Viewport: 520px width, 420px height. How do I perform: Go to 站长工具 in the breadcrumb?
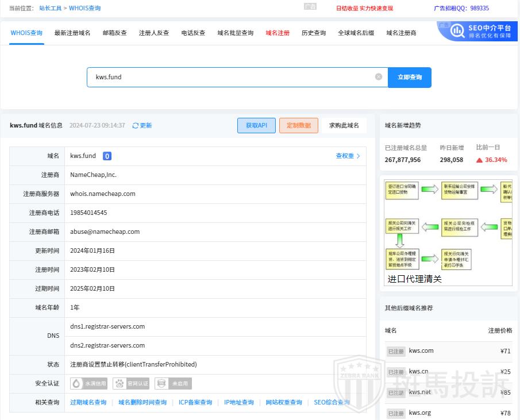[x=50, y=8]
